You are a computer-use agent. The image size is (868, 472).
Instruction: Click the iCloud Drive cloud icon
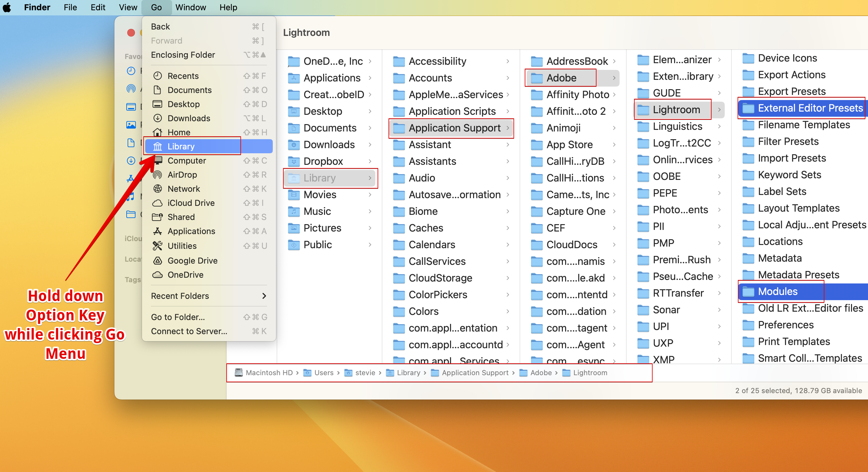(157, 203)
